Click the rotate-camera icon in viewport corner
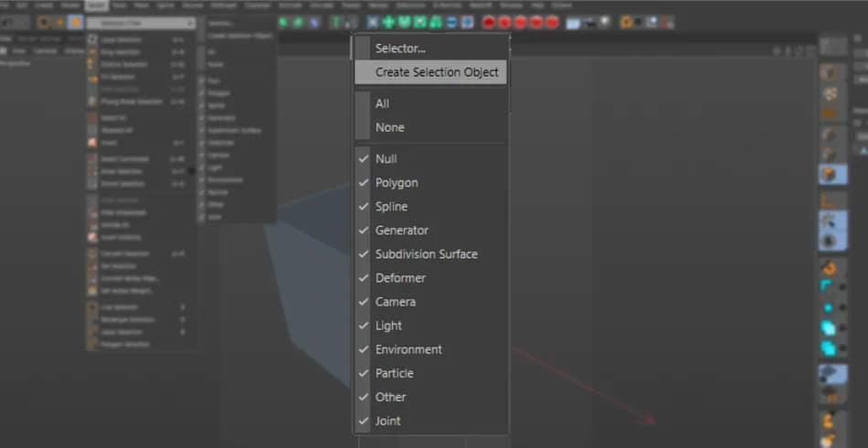The height and width of the screenshot is (448, 868). click(799, 51)
